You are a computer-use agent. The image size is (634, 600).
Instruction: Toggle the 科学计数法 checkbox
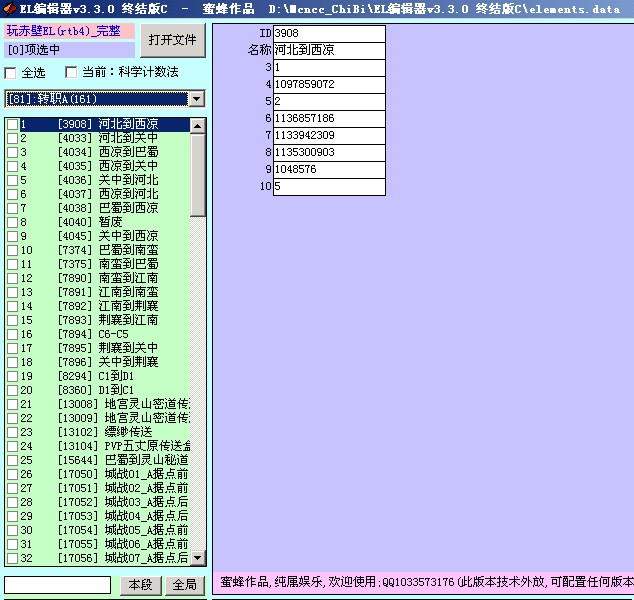point(71,73)
